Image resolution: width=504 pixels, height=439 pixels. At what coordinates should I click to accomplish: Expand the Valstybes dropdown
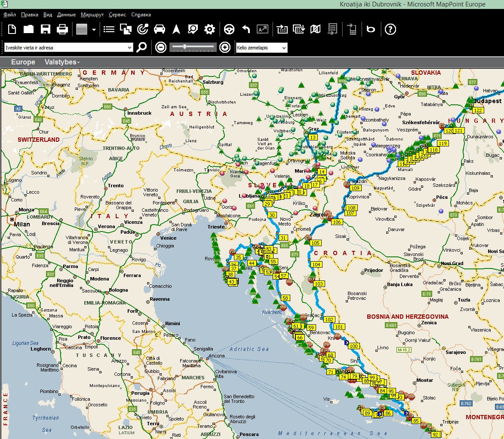(62, 62)
